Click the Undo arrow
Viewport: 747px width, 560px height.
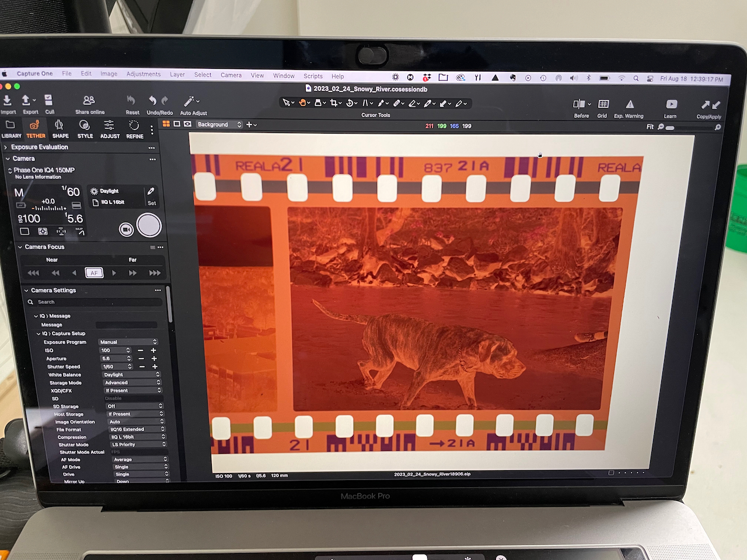coord(153,100)
